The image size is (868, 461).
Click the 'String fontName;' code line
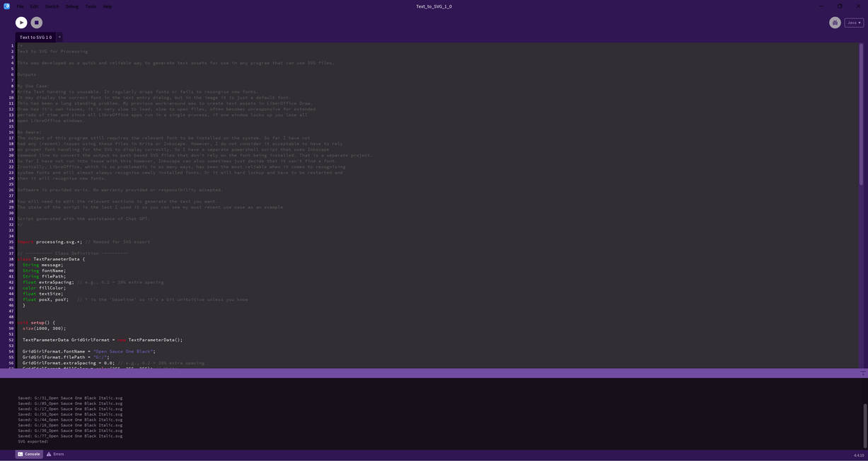[44, 271]
